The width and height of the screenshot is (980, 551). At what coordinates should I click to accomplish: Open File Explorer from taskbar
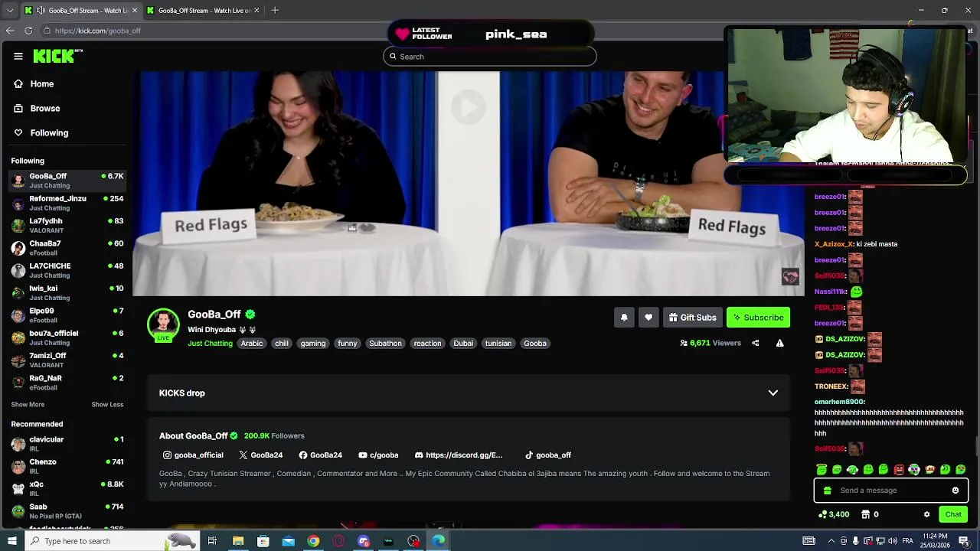pyautogui.click(x=238, y=541)
